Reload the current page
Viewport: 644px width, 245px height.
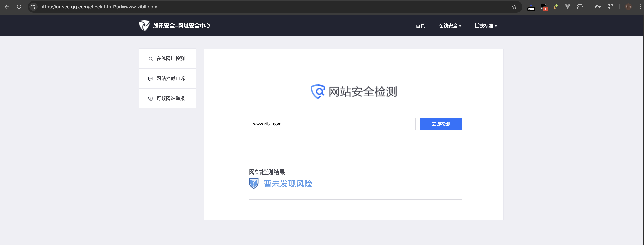pos(19,7)
